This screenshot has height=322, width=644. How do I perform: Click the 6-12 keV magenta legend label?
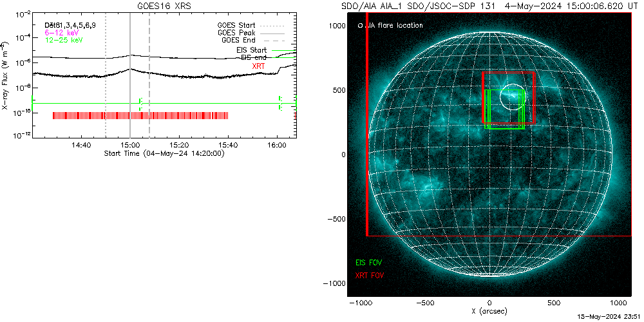coord(61,32)
